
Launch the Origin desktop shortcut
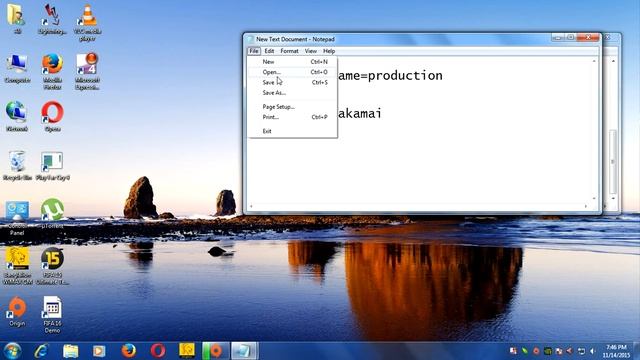17,312
